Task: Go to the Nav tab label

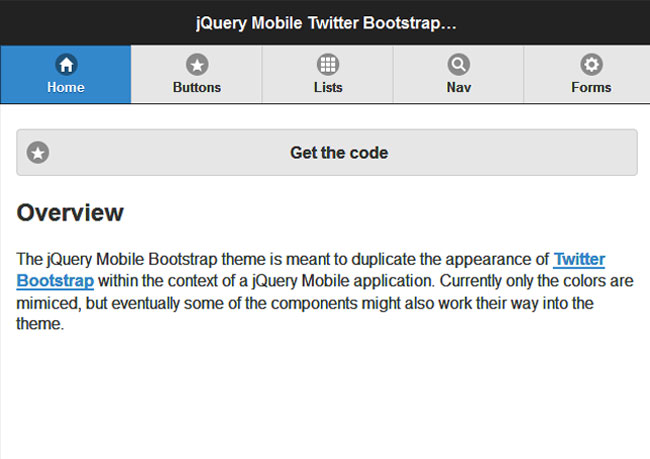Action: coord(458,87)
